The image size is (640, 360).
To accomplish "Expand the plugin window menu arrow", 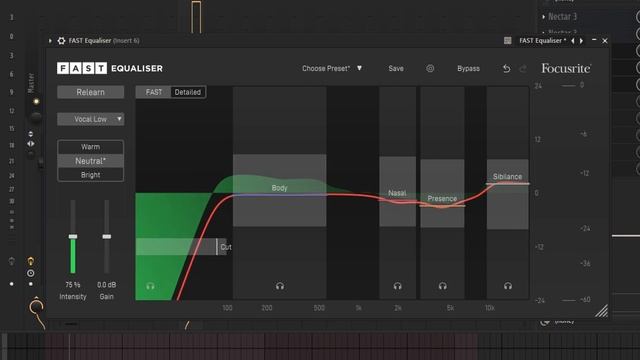I will (50, 40).
